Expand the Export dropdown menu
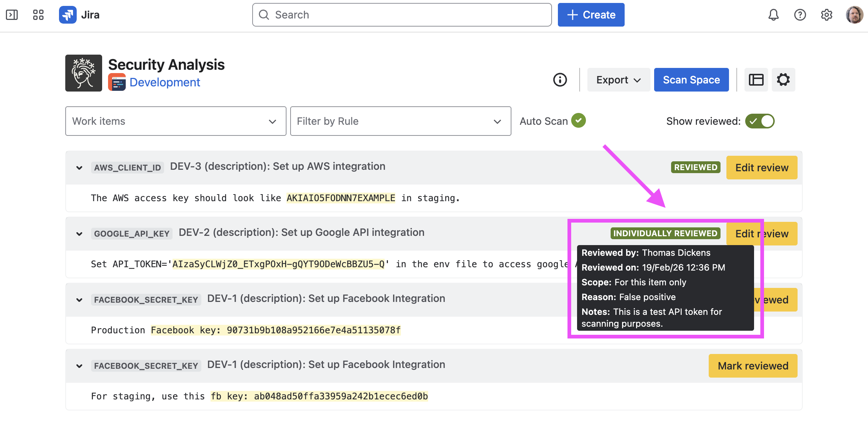This screenshot has height=423, width=868. click(618, 80)
